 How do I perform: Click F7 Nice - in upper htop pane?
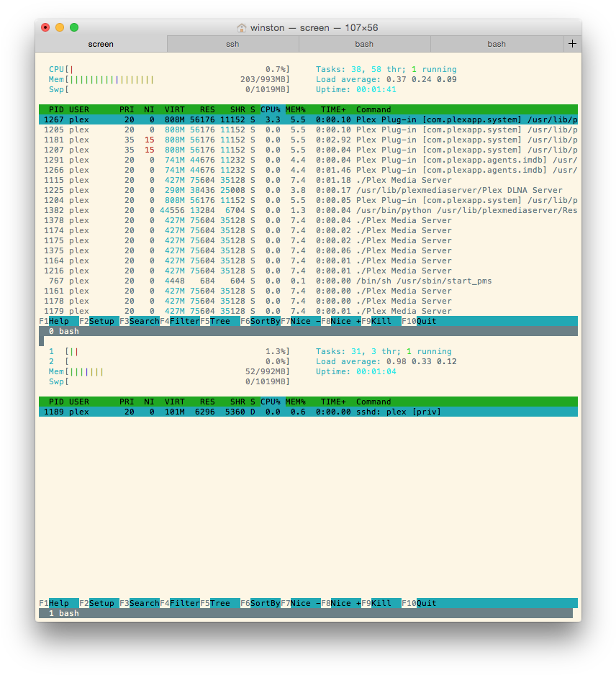click(x=301, y=321)
